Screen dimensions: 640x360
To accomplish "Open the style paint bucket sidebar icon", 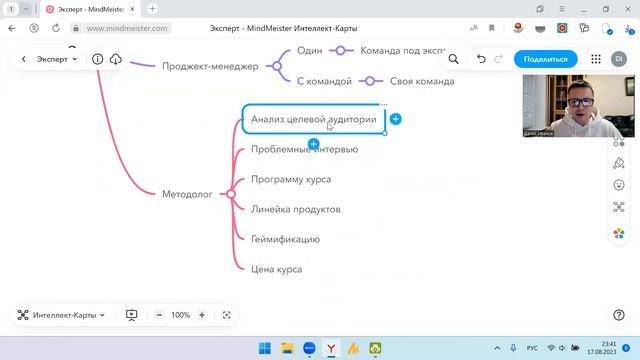I will click(619, 163).
